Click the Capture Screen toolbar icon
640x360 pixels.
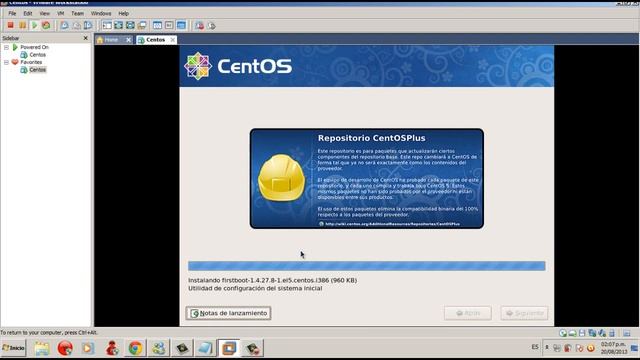point(199,25)
